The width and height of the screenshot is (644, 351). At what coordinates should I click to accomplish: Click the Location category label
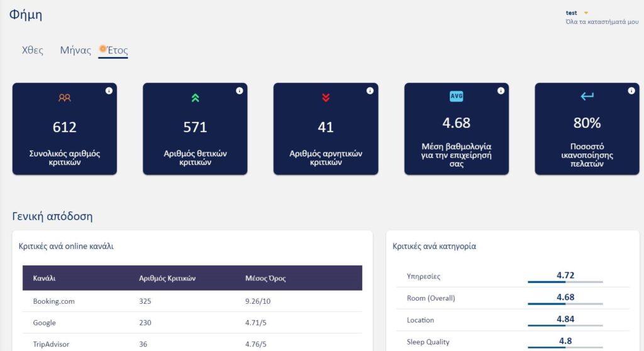coord(420,320)
